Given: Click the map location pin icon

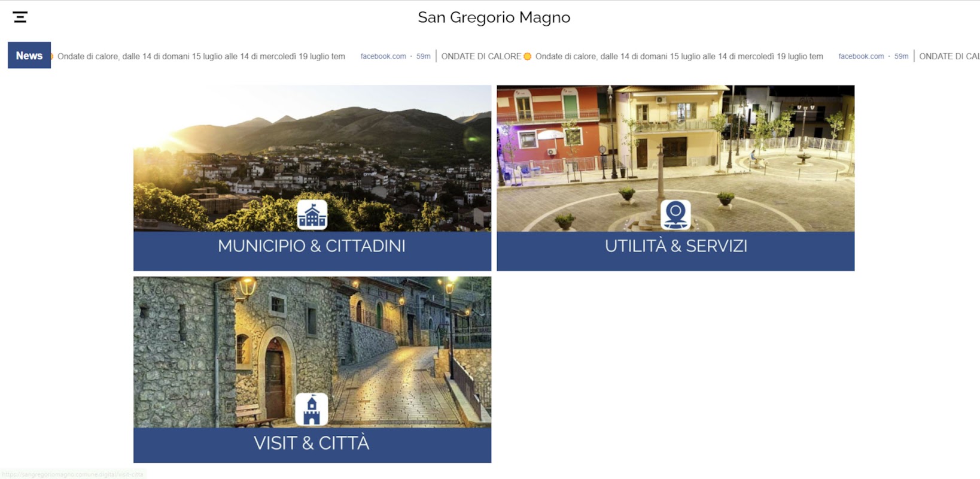Looking at the screenshot, I should [x=675, y=215].
